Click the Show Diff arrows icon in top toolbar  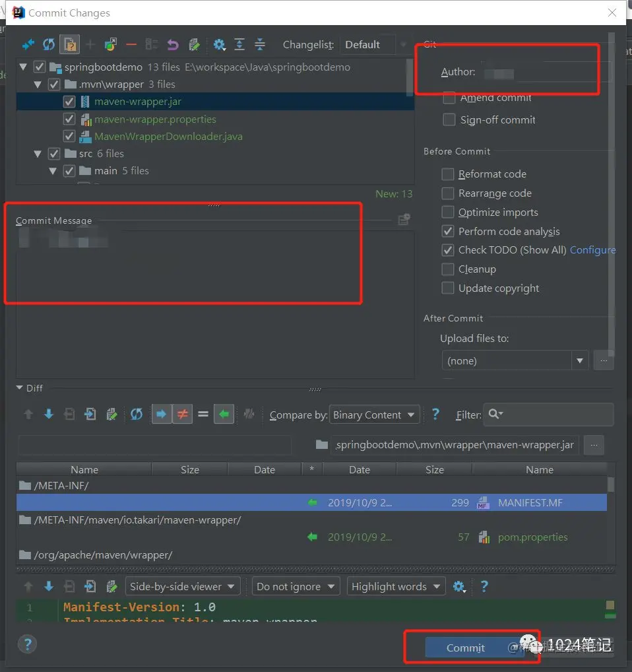[28, 44]
